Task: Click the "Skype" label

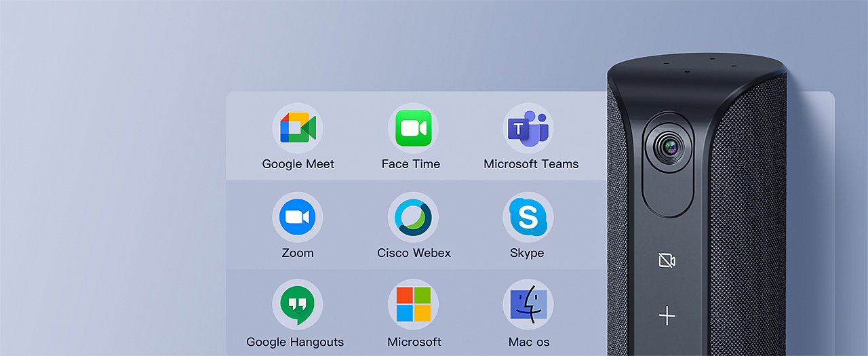Action: pyautogui.click(x=527, y=254)
